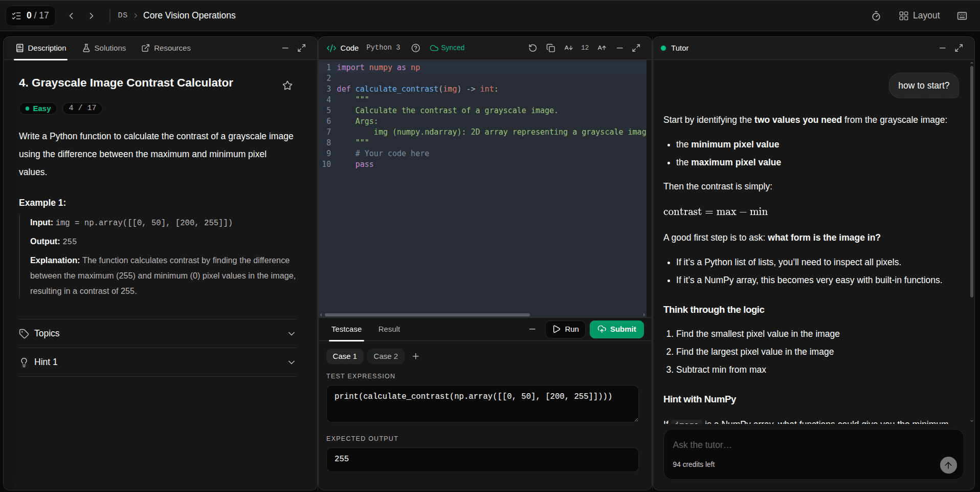Select the Testcase tab
This screenshot has height=492, width=980.
[346, 330]
